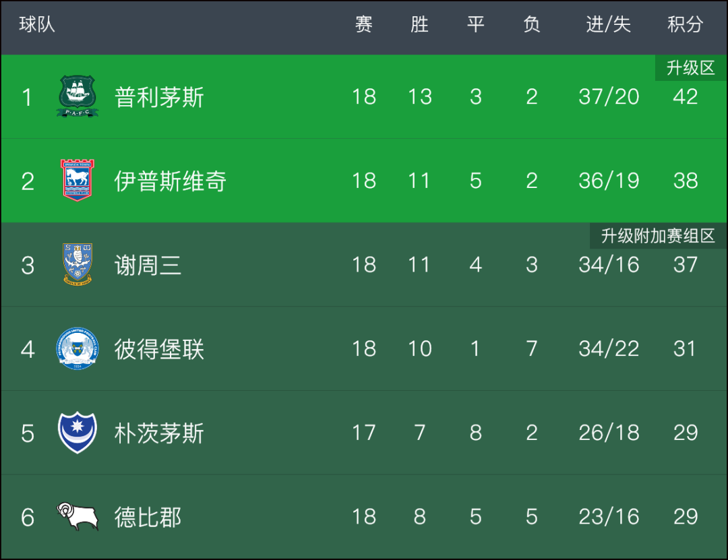
Task: Click the Ipswich Town club crest
Action: (77, 180)
